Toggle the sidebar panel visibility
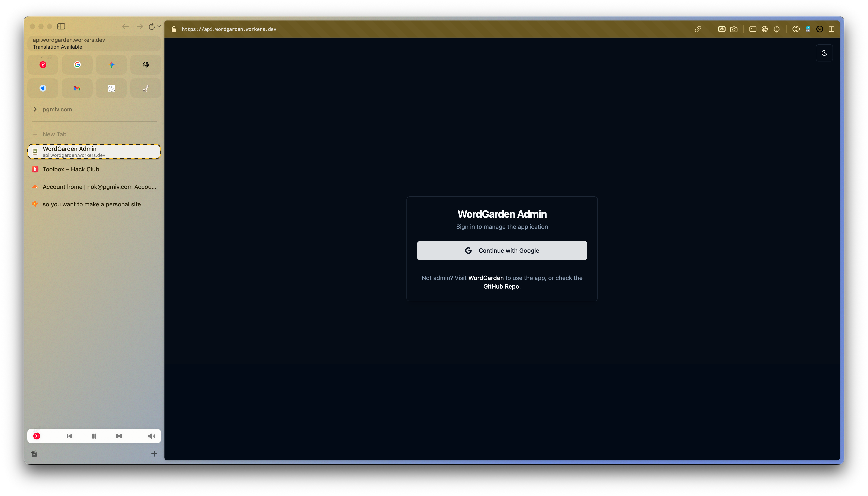The width and height of the screenshot is (868, 496). [61, 26]
